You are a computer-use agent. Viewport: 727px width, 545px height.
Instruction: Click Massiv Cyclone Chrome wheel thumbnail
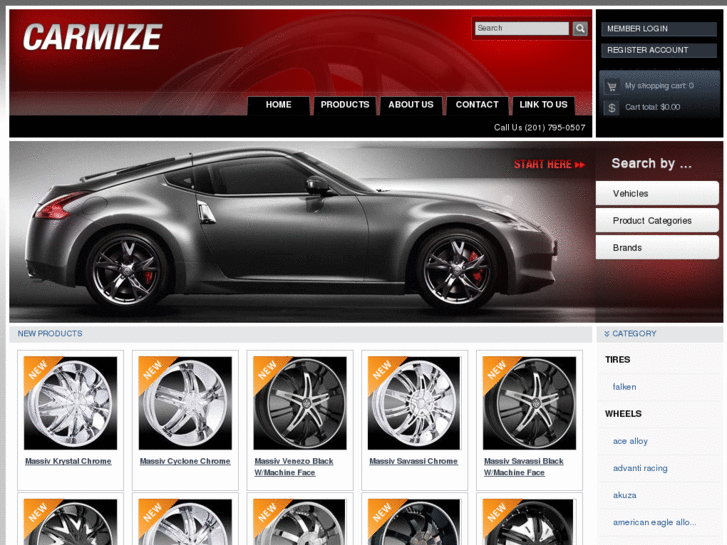click(x=185, y=403)
